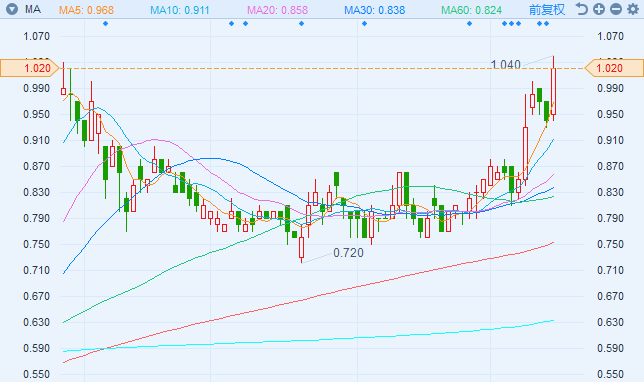Viewport: 644px width, 382px height.
Task: Zoom in with the plus icon
Action: tap(599, 9)
